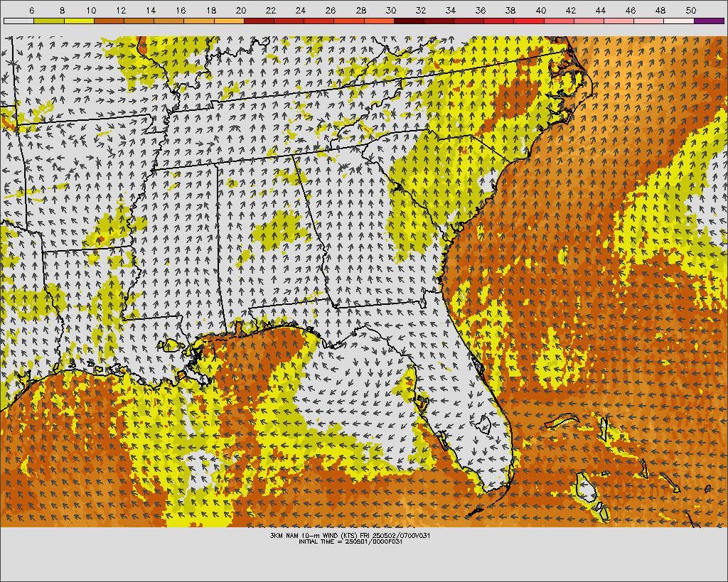The width and height of the screenshot is (728, 582).
Task: Click the orange 12–14 knot legend swatch
Action: [x=139, y=21]
